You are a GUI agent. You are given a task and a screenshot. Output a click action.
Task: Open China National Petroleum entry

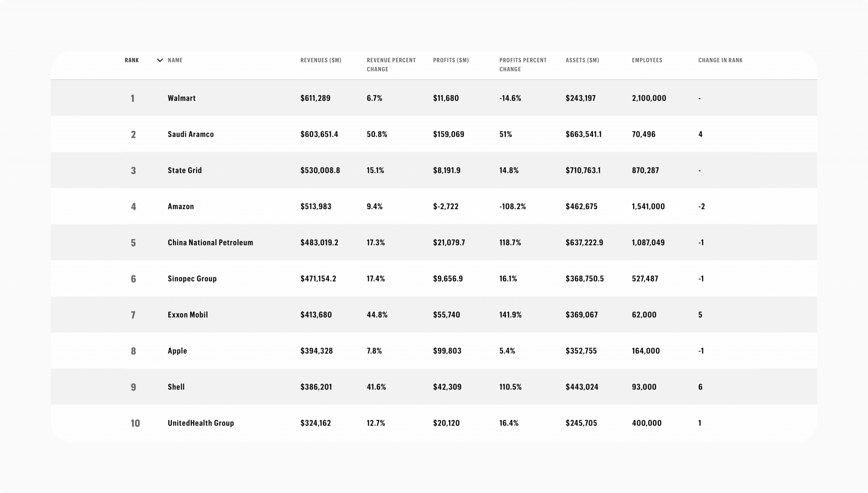tap(210, 243)
